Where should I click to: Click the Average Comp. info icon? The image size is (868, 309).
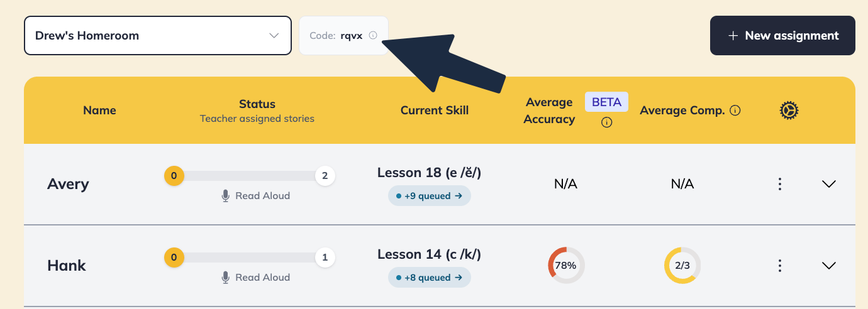[735, 111]
